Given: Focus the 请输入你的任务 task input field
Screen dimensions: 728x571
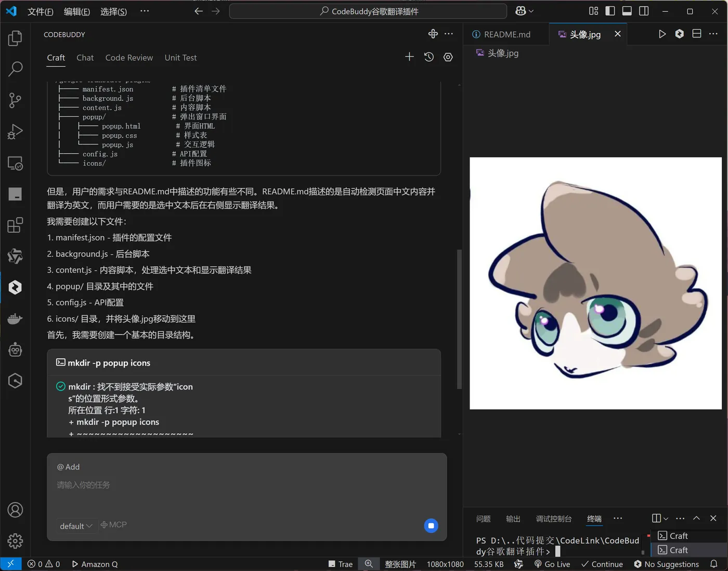Looking at the screenshot, I should click(x=246, y=485).
